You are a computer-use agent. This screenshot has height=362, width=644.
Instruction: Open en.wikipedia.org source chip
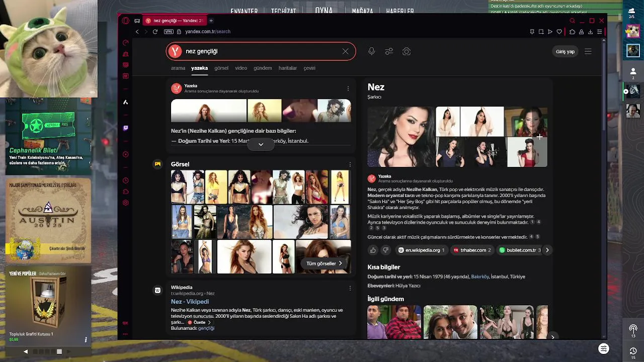coord(421,250)
